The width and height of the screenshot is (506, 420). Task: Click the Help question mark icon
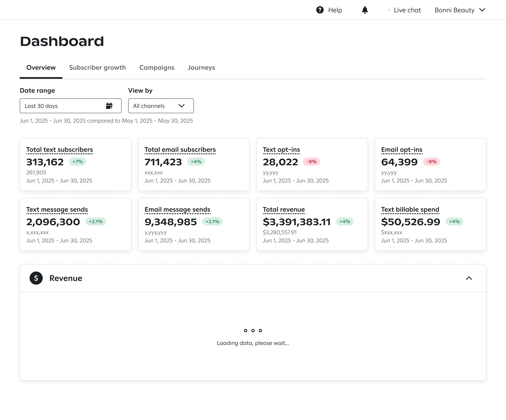[x=320, y=10]
